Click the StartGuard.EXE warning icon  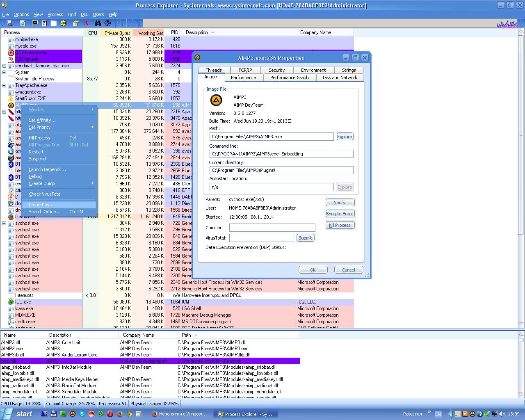click(x=11, y=98)
